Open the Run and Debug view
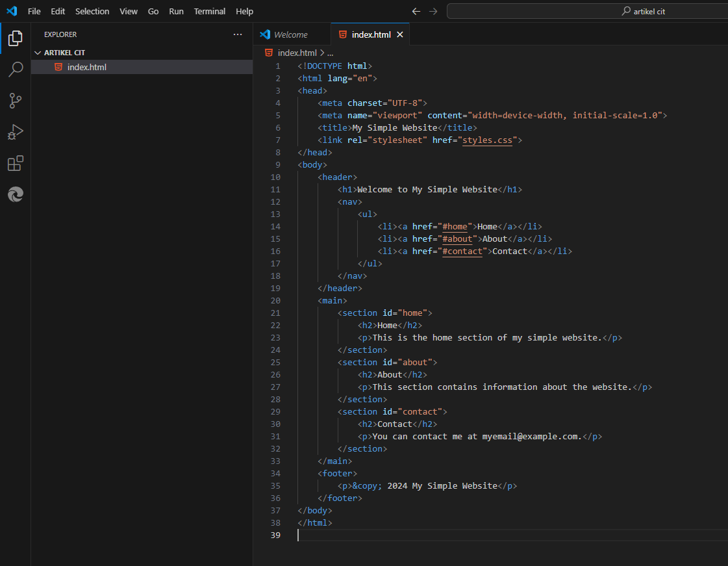The image size is (728, 566). click(15, 132)
